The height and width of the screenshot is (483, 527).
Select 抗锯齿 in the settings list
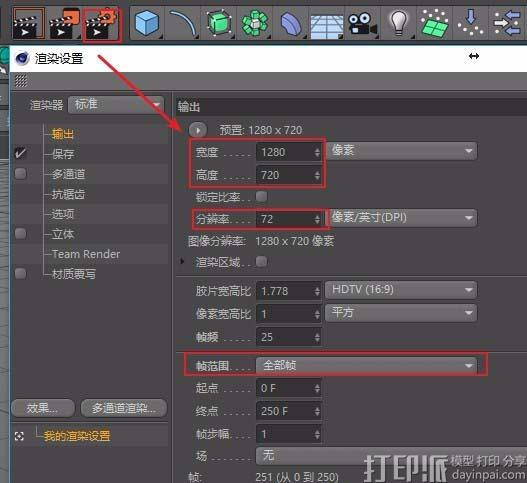[x=68, y=194]
